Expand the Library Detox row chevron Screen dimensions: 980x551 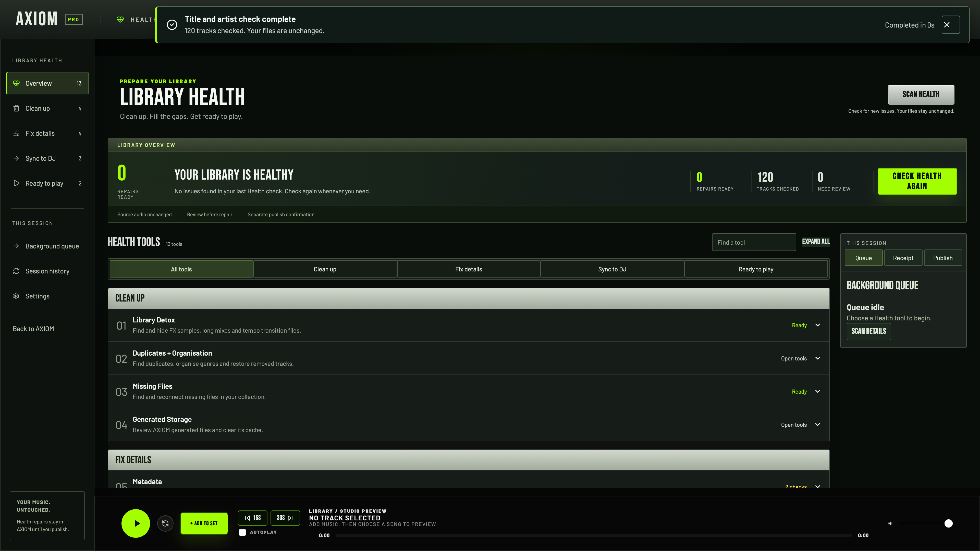coord(817,325)
